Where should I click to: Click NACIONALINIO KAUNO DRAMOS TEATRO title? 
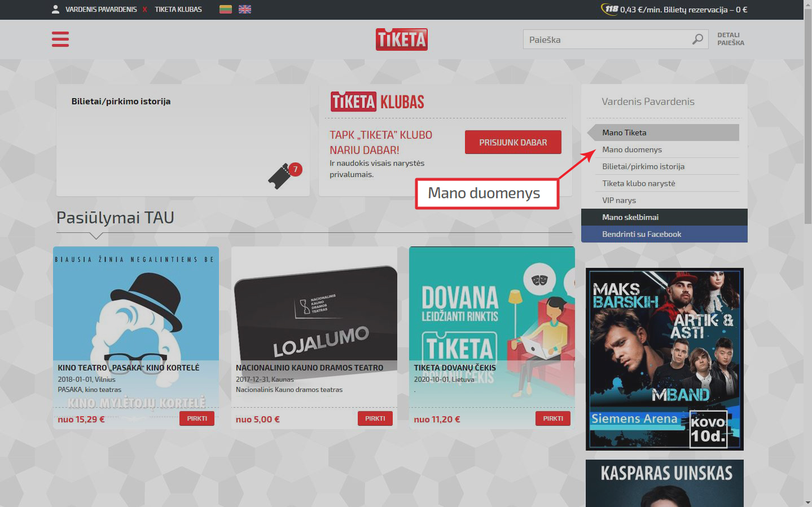click(x=309, y=368)
